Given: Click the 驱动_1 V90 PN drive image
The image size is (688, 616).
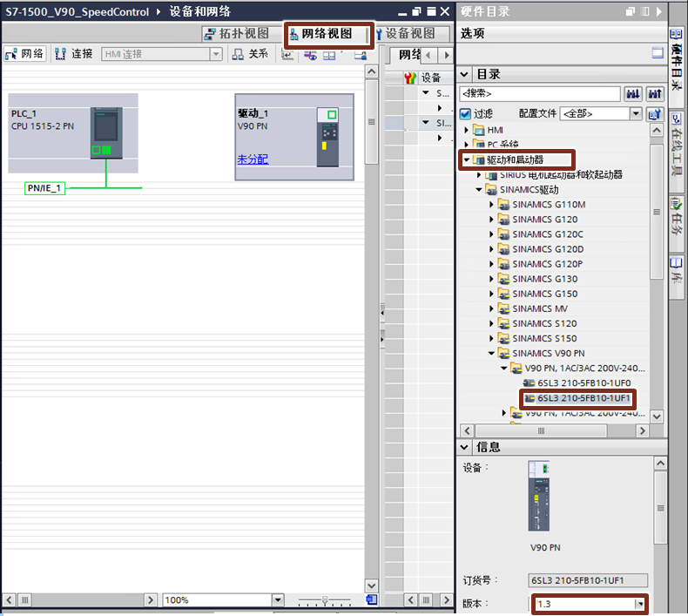Looking at the screenshot, I should pos(327,138).
